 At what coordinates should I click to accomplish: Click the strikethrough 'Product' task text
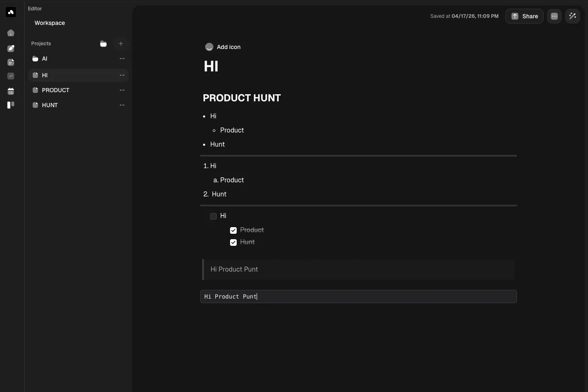click(252, 230)
